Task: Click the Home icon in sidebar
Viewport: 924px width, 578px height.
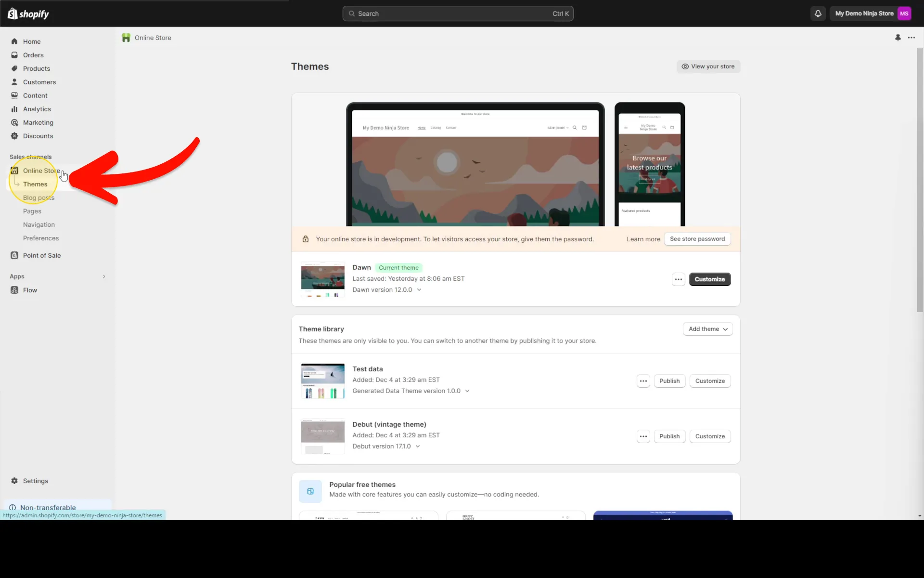Action: pos(14,41)
